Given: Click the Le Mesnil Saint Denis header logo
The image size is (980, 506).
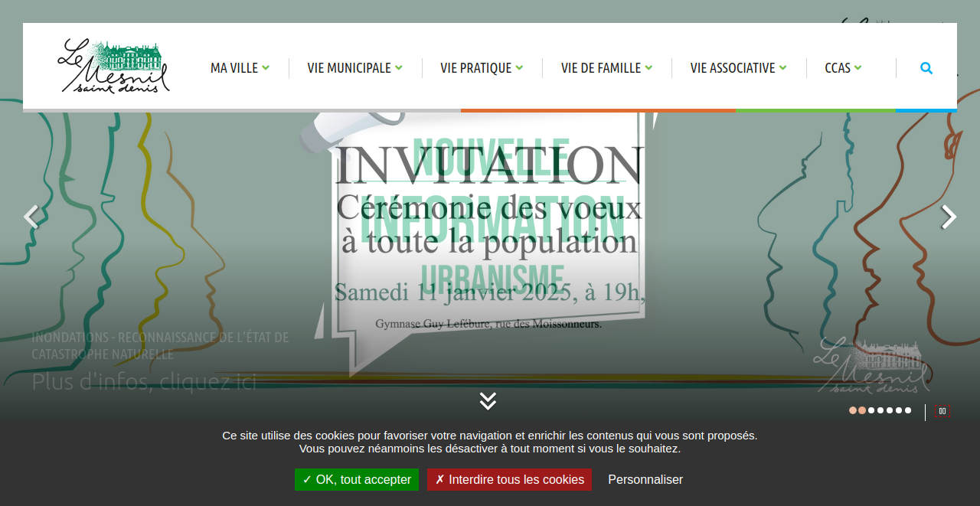Looking at the screenshot, I should tap(113, 67).
